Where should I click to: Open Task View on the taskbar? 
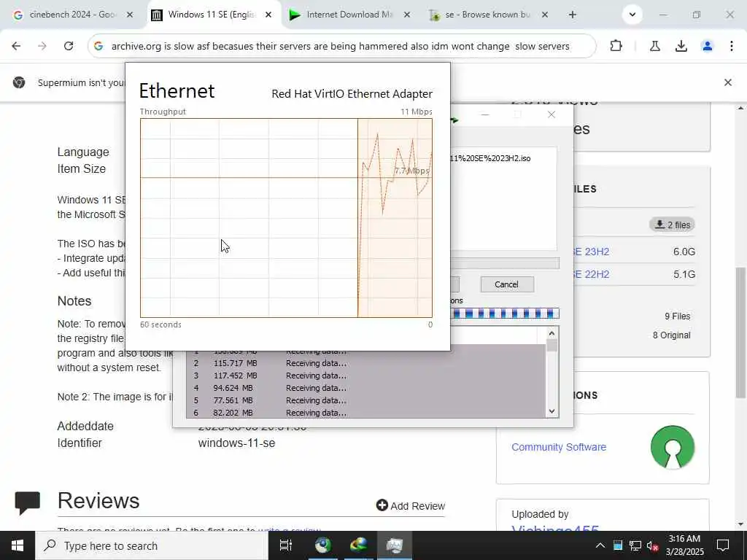(x=285, y=545)
